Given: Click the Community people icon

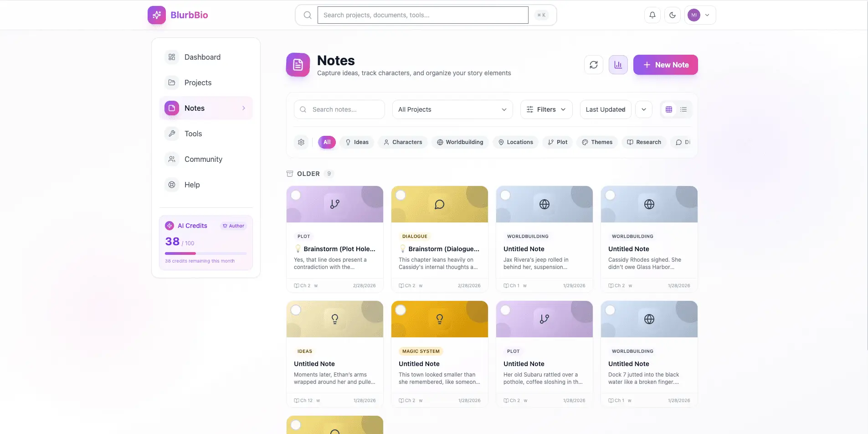Looking at the screenshot, I should (172, 159).
